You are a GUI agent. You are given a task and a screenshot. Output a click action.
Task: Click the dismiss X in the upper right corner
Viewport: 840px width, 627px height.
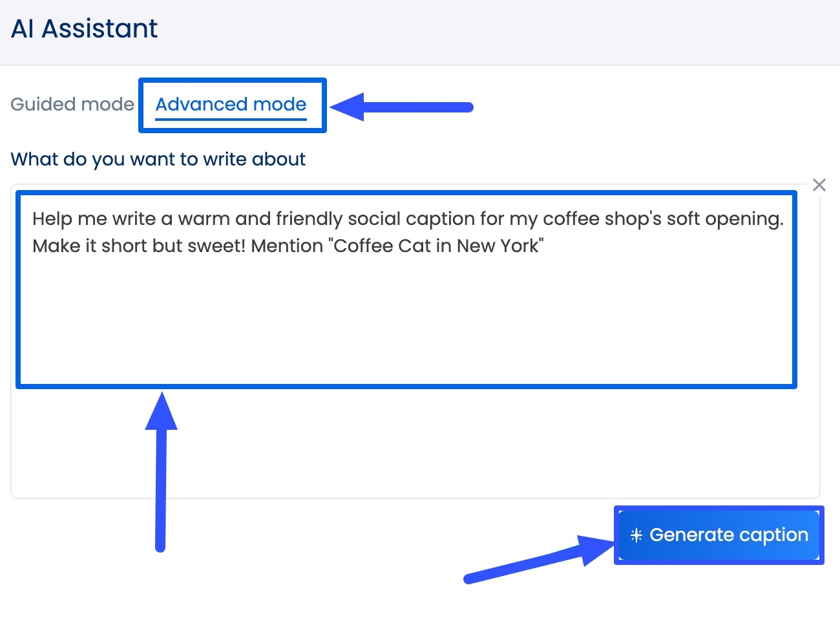coord(819,185)
